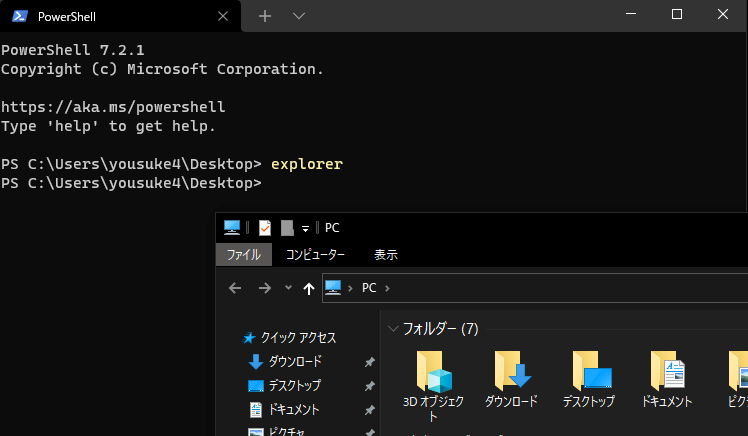Open the 表示 ribbon tab

tap(385, 255)
